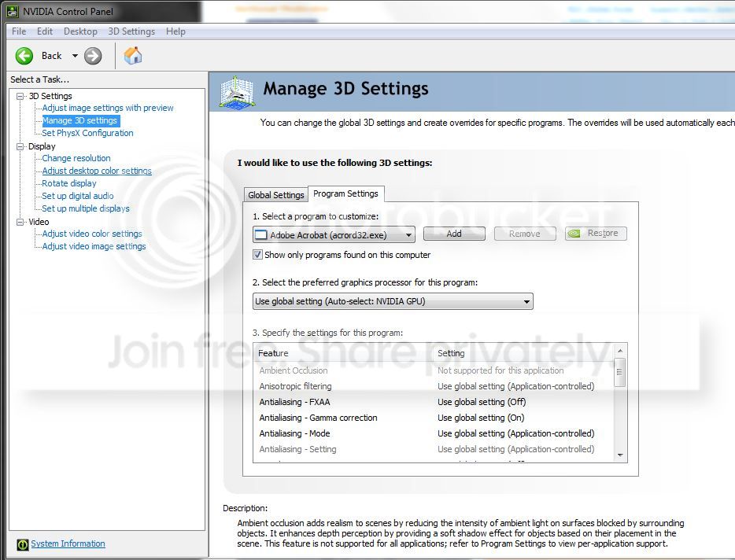Click the Home icon in toolbar

coord(133,56)
